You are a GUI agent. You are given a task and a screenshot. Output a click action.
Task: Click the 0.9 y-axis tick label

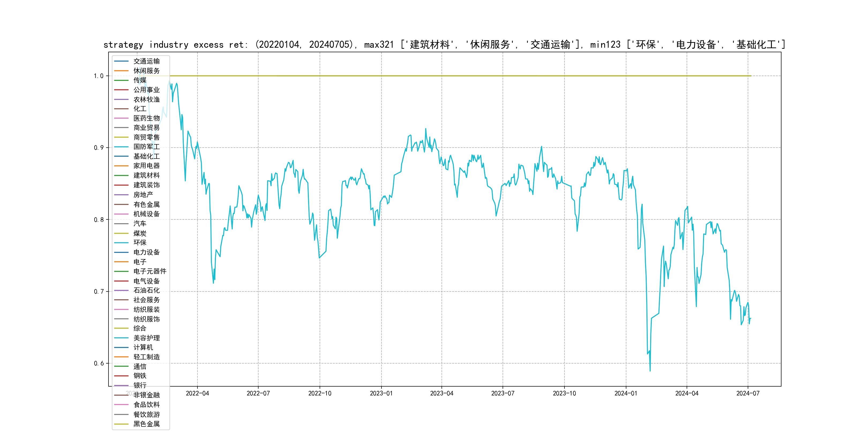pos(98,148)
